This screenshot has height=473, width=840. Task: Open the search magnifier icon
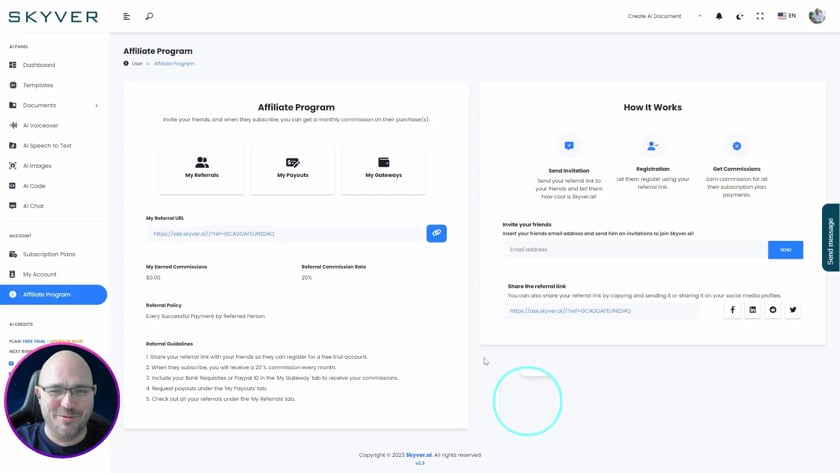coord(149,17)
